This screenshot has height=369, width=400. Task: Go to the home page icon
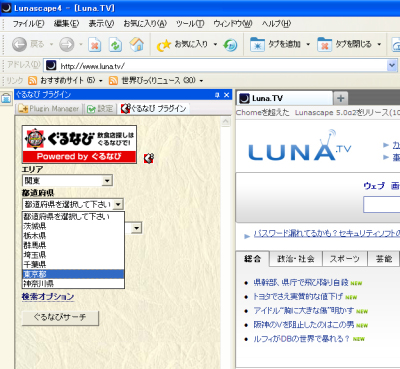(137, 44)
